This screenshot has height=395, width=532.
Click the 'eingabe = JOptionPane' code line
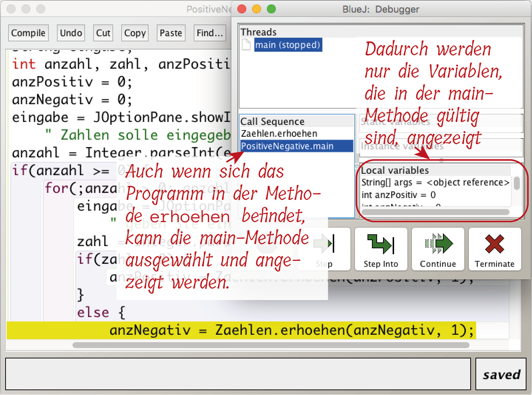(x=121, y=118)
